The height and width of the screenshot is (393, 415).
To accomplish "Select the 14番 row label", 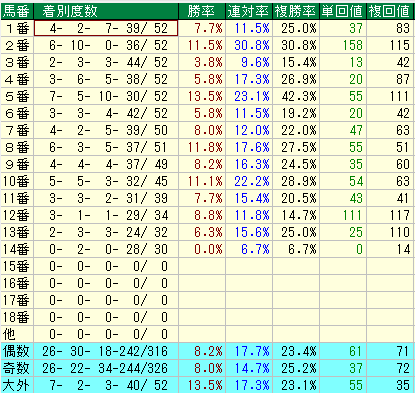I will click(17, 249).
